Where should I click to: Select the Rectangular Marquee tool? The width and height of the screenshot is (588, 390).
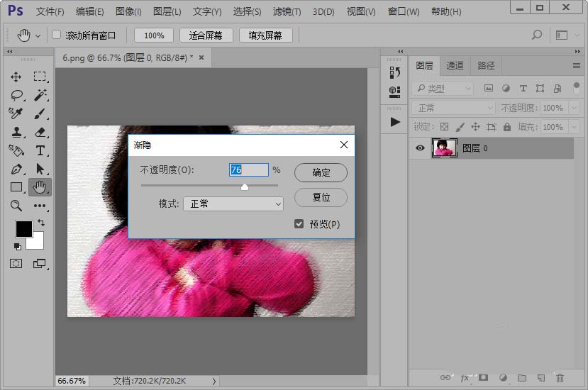point(40,77)
